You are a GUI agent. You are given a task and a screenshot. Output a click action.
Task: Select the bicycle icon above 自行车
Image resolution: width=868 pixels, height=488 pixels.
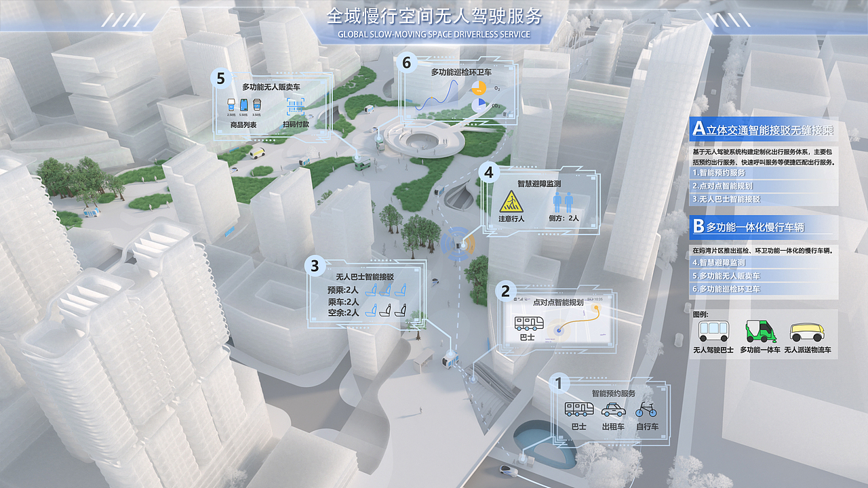pos(646,409)
